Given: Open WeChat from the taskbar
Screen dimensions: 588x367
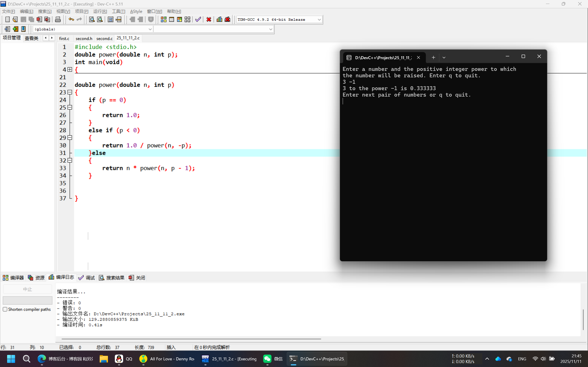Looking at the screenshot, I should [268, 359].
